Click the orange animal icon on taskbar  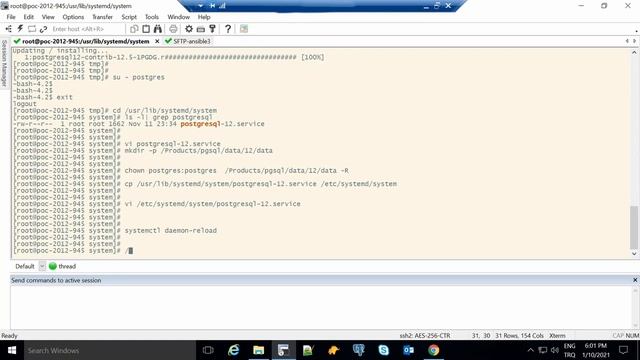pyautogui.click(x=333, y=350)
